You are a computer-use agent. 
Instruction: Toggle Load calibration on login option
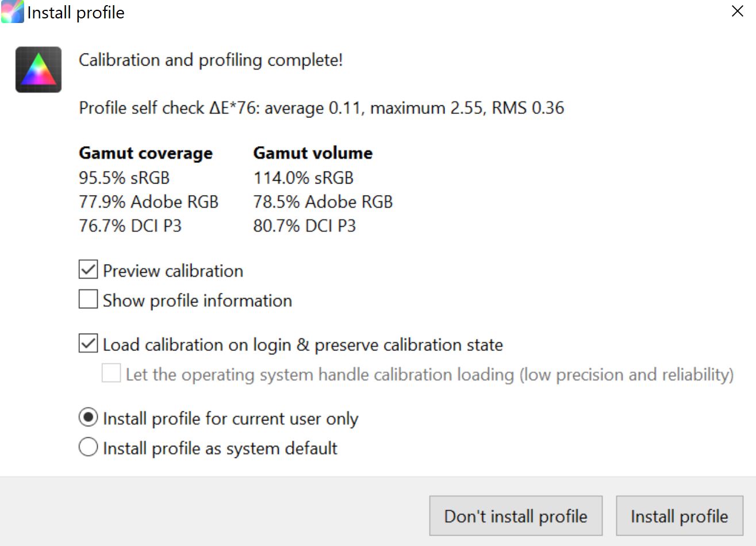click(x=88, y=344)
